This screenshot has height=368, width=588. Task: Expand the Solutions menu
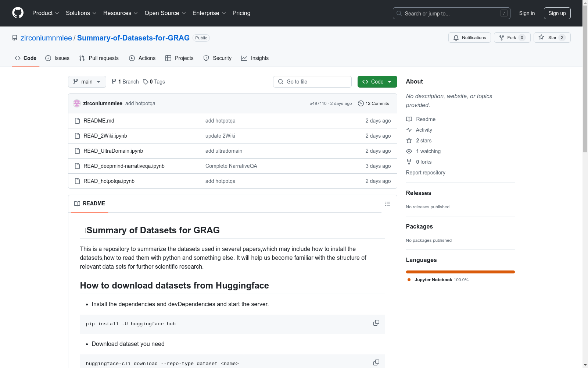[81, 13]
